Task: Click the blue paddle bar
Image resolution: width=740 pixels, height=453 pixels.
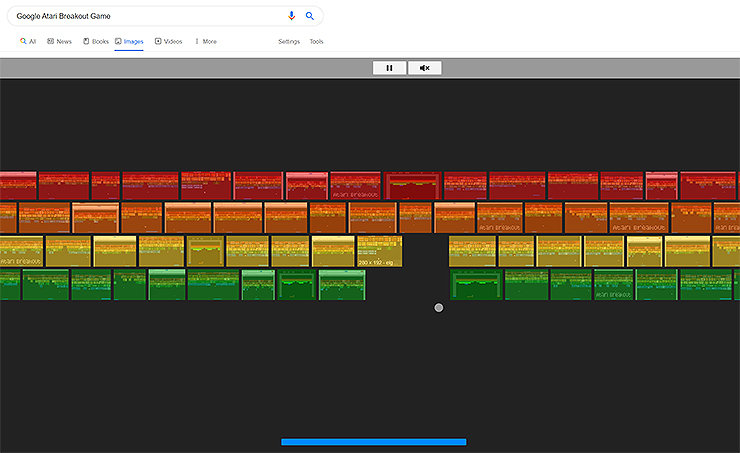Action: pos(374,442)
